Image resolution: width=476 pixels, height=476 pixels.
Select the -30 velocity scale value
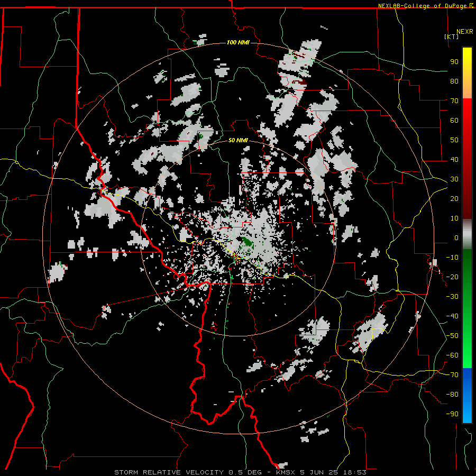coord(452,297)
